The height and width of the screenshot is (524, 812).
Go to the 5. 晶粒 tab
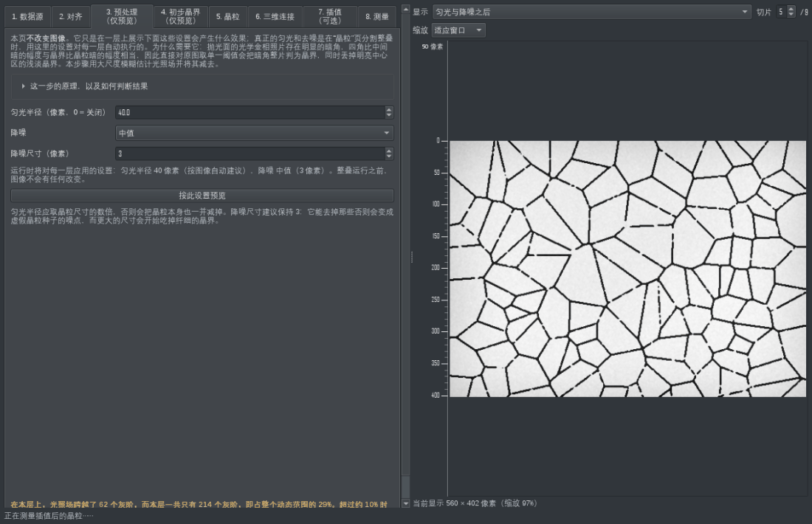point(228,16)
